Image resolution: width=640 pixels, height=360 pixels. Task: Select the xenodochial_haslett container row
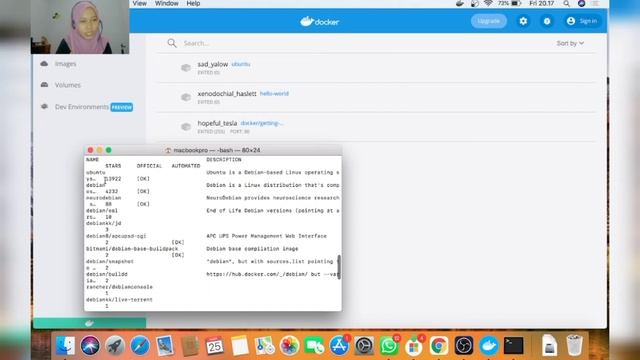(376, 97)
